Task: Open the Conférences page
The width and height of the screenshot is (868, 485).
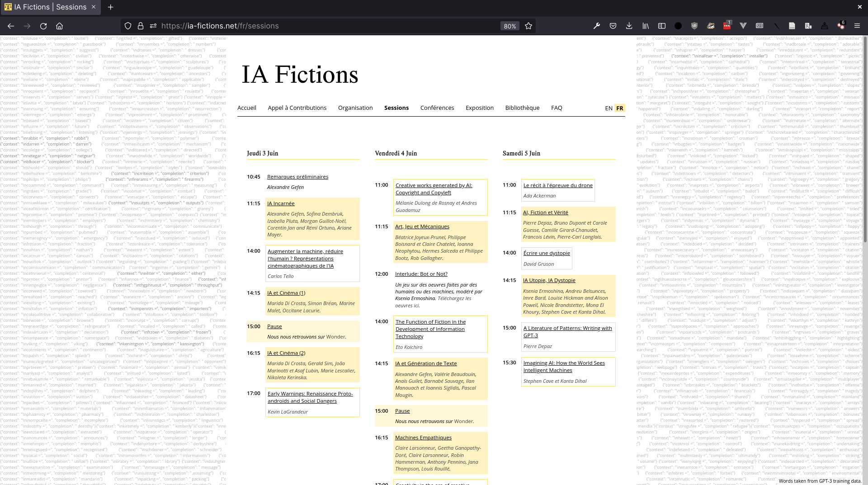Action: pyautogui.click(x=437, y=108)
